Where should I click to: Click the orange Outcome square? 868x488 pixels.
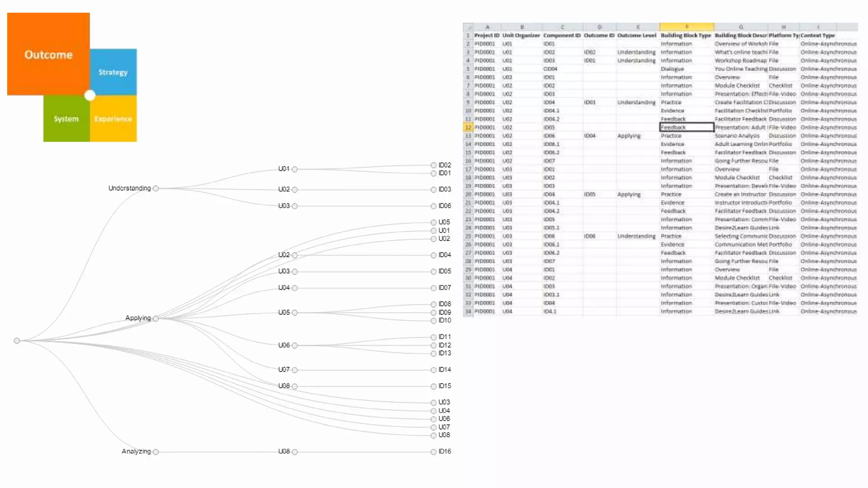[x=48, y=54]
